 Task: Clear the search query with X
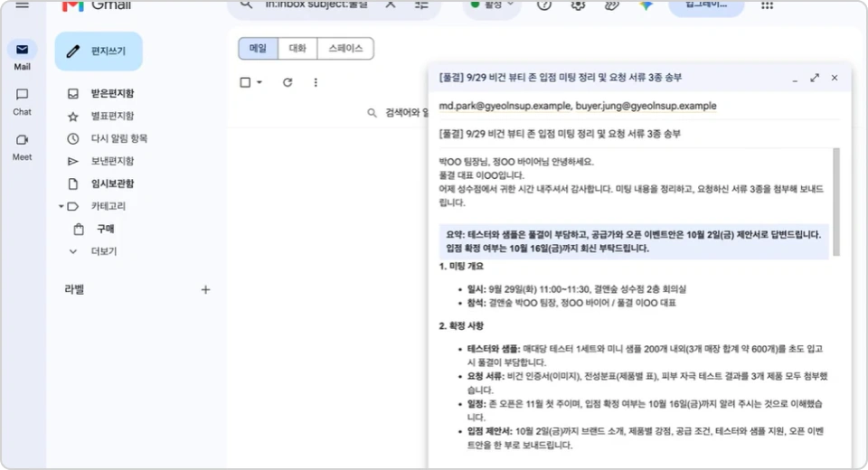pyautogui.click(x=391, y=5)
